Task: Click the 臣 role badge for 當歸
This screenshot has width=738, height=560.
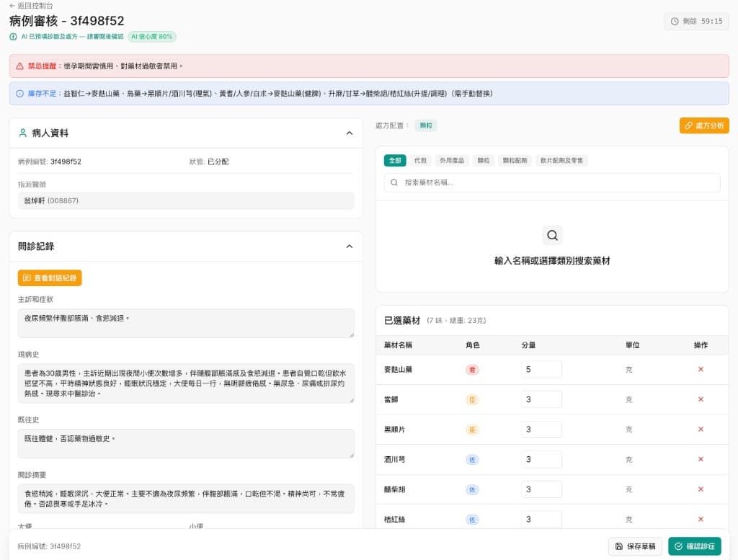Action: click(x=472, y=400)
